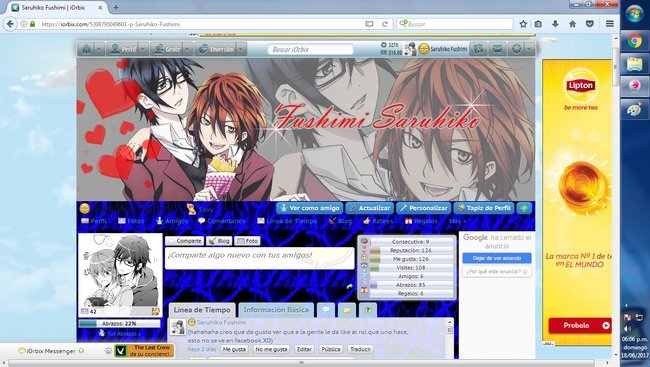Screen dimensions: 650x367
Task: Click the 'Ver como amigo' button
Action: [x=310, y=208]
